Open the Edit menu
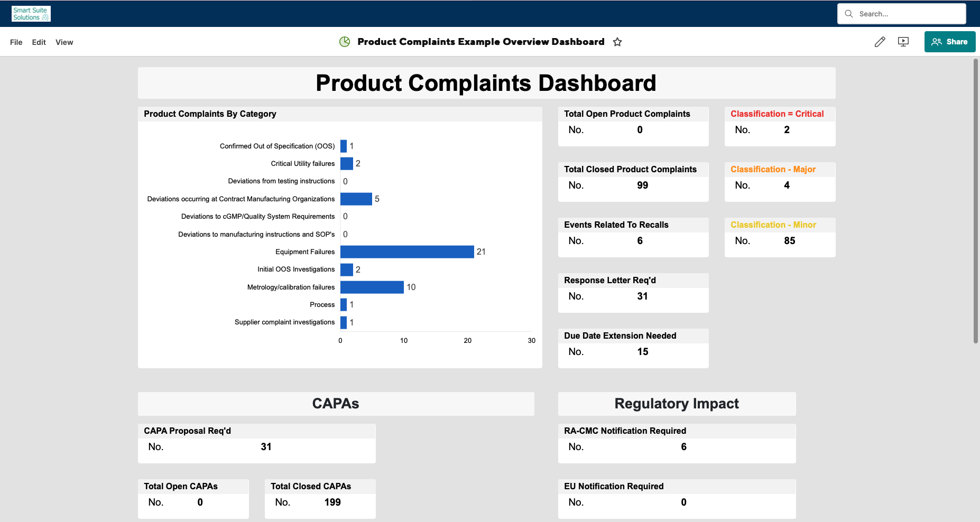 pyautogui.click(x=39, y=42)
